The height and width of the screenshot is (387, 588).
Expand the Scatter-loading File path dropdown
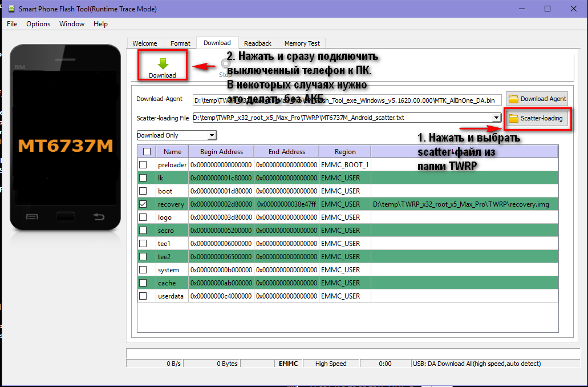click(x=497, y=118)
